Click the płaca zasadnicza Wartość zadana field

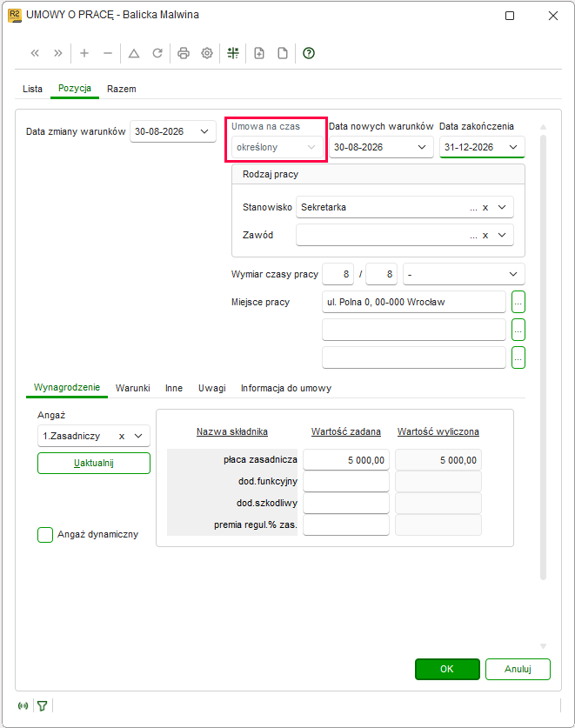click(346, 460)
